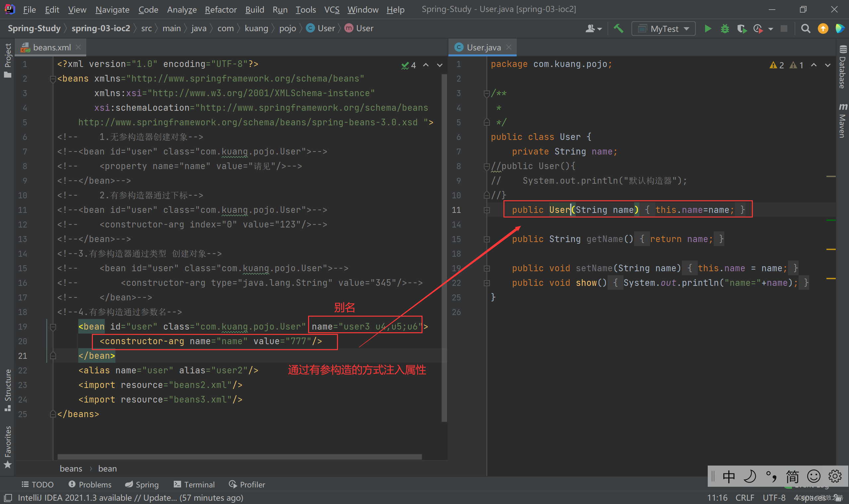Viewport: 849px width, 504px height.
Task: Open the Problems tool window
Action: [90, 485]
